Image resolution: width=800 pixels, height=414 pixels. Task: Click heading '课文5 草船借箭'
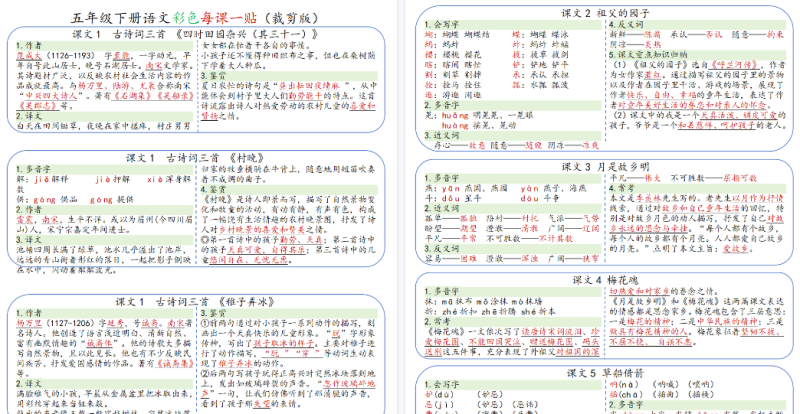[x=605, y=373]
